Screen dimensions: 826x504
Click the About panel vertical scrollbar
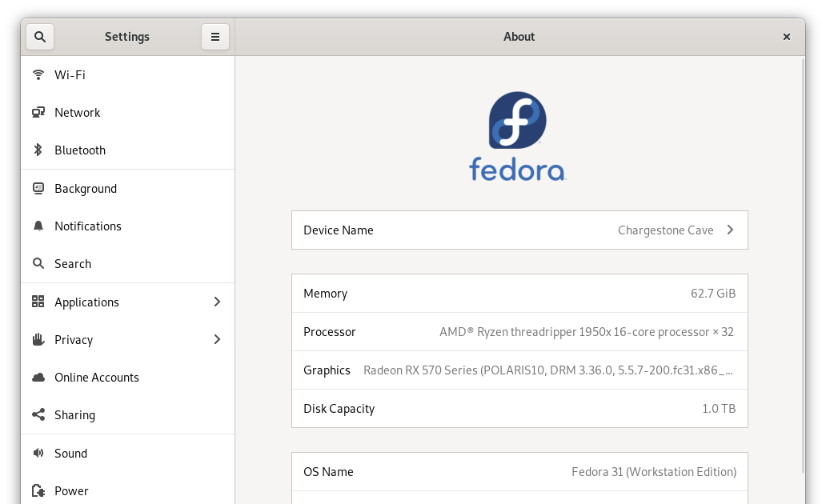pos(803,266)
